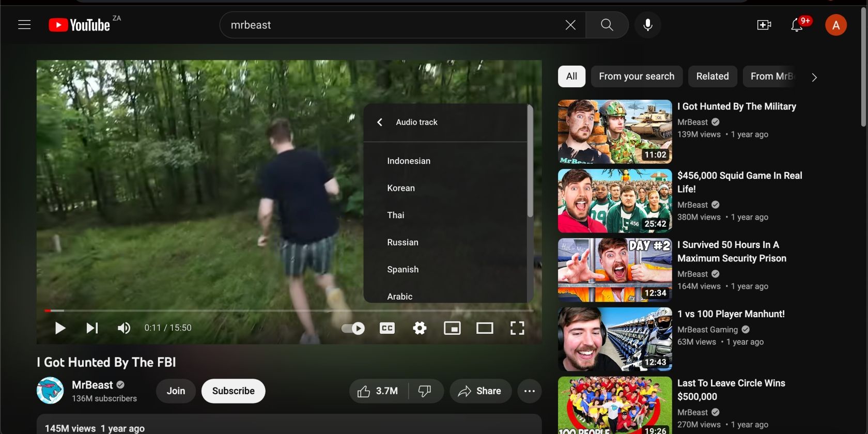Click the 136M subscribers text
This screenshot has height=434, width=868.
pyautogui.click(x=104, y=398)
